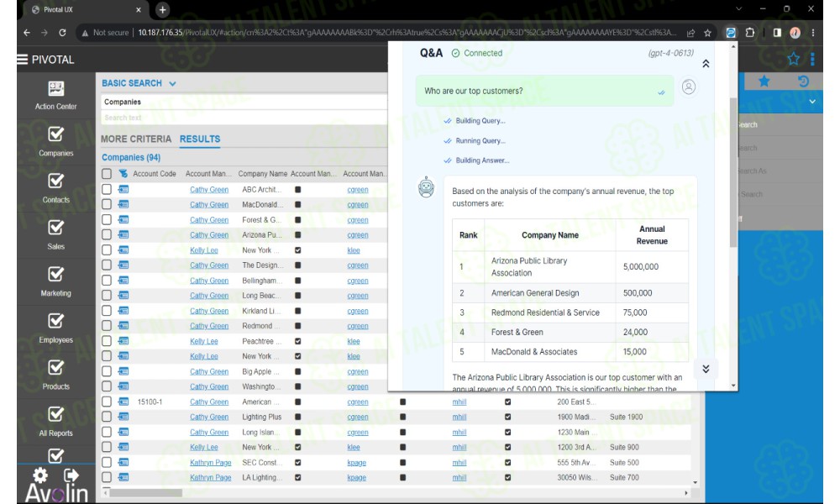Click the history icon in the right panel
This screenshot has width=840, height=504.
click(x=803, y=81)
